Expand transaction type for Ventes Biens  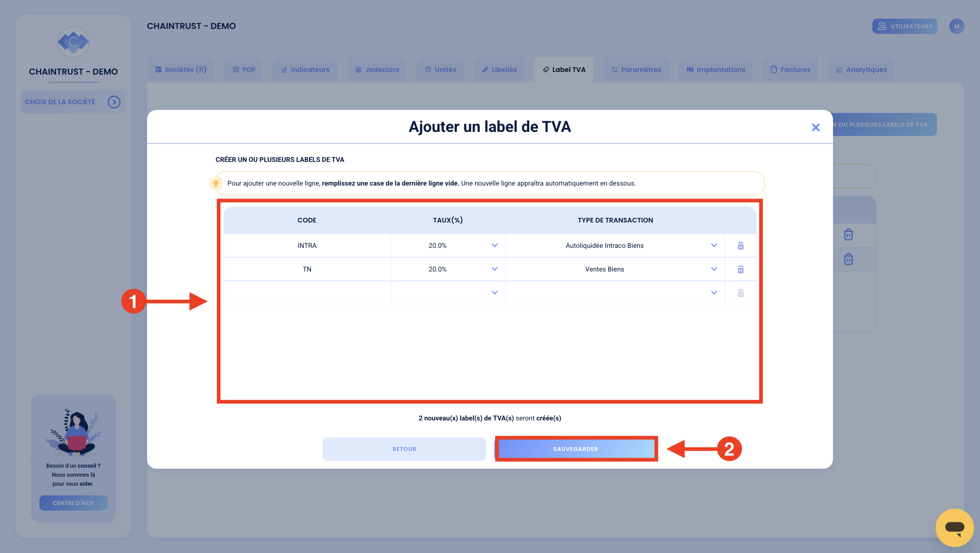[714, 269]
